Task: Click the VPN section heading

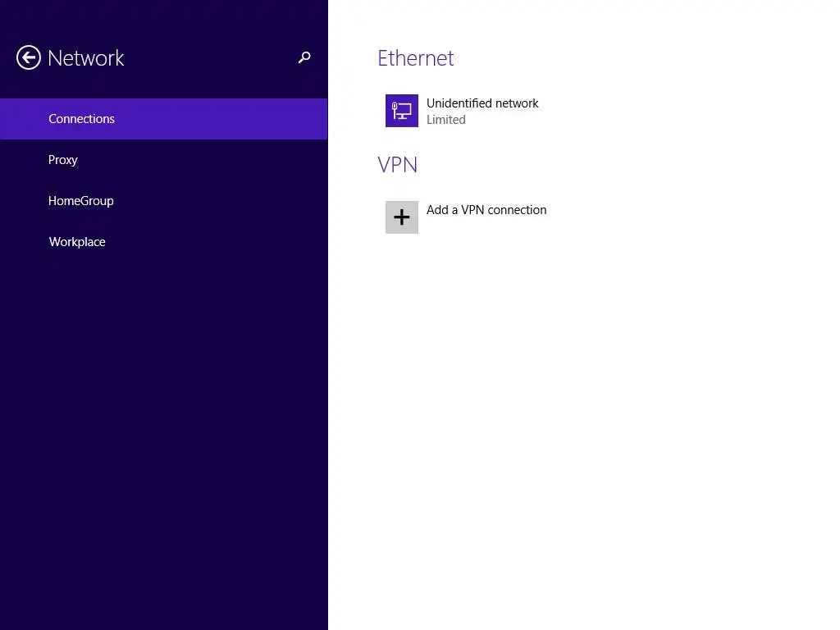Action: point(398,165)
